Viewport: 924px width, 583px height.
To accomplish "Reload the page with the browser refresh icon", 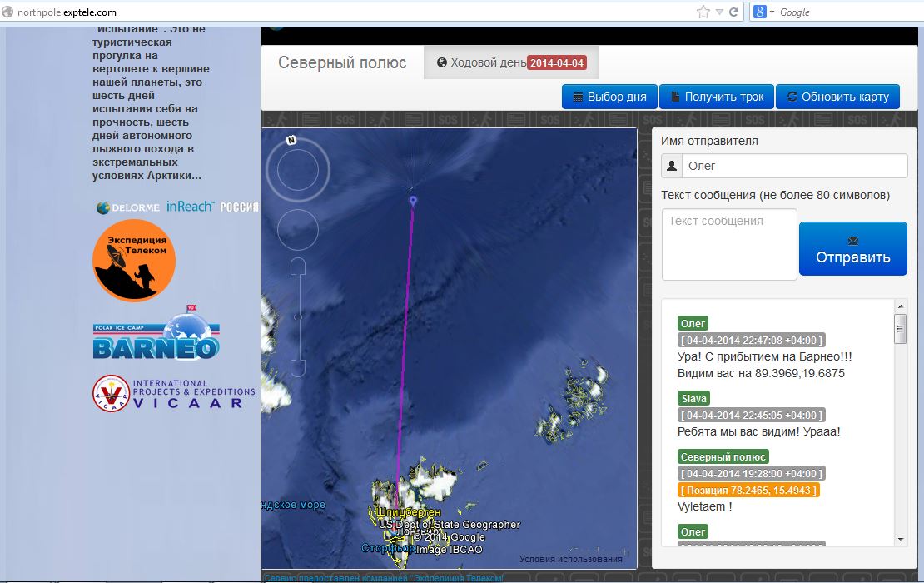I will (x=733, y=12).
